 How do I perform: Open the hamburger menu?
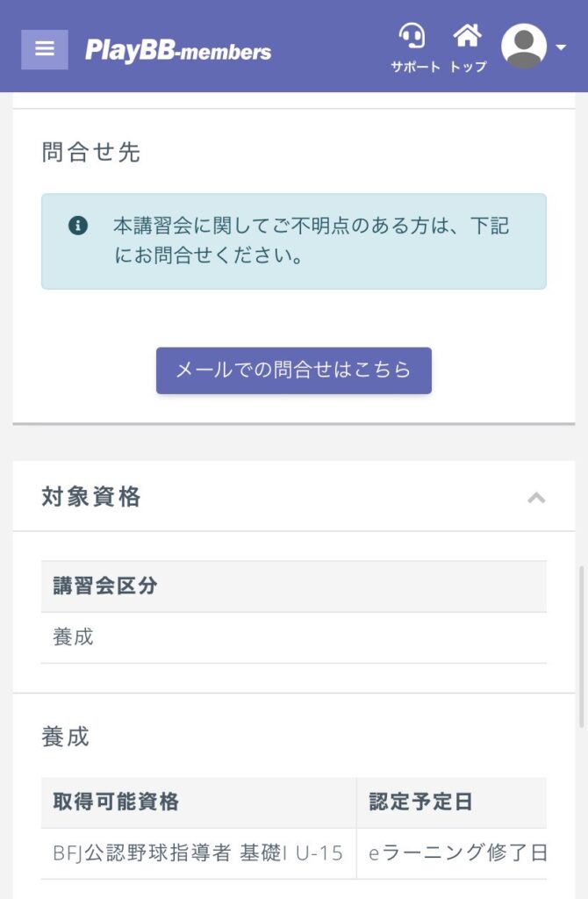click(x=45, y=49)
